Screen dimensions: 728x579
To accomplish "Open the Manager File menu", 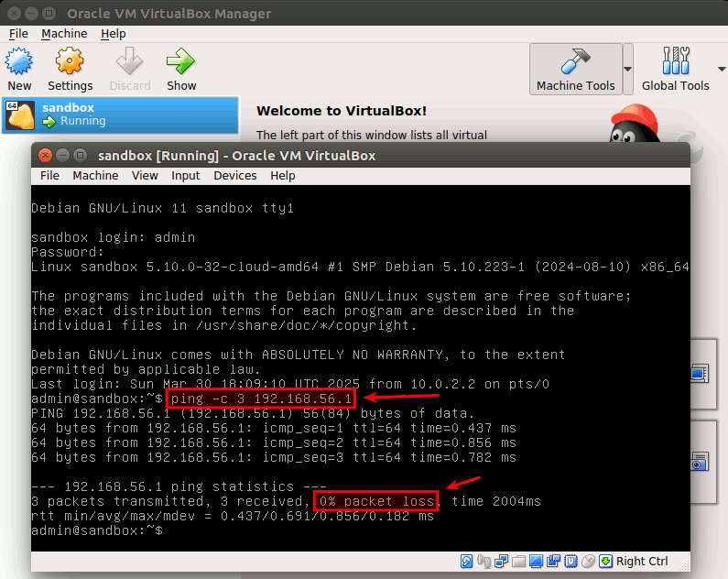I will tap(18, 34).
